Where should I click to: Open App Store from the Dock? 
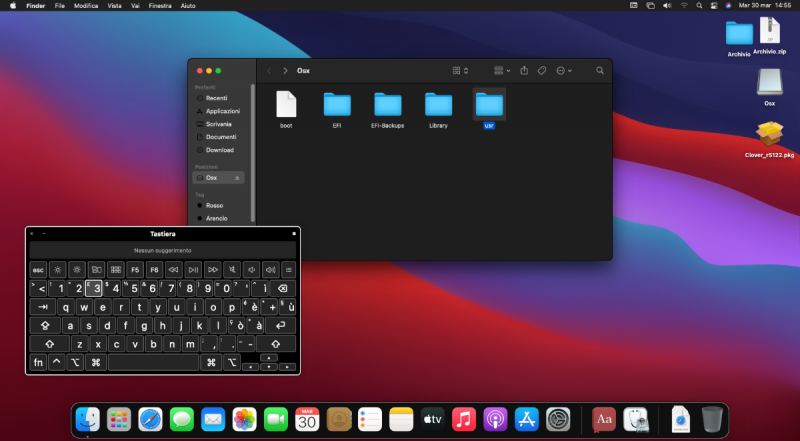pos(527,420)
